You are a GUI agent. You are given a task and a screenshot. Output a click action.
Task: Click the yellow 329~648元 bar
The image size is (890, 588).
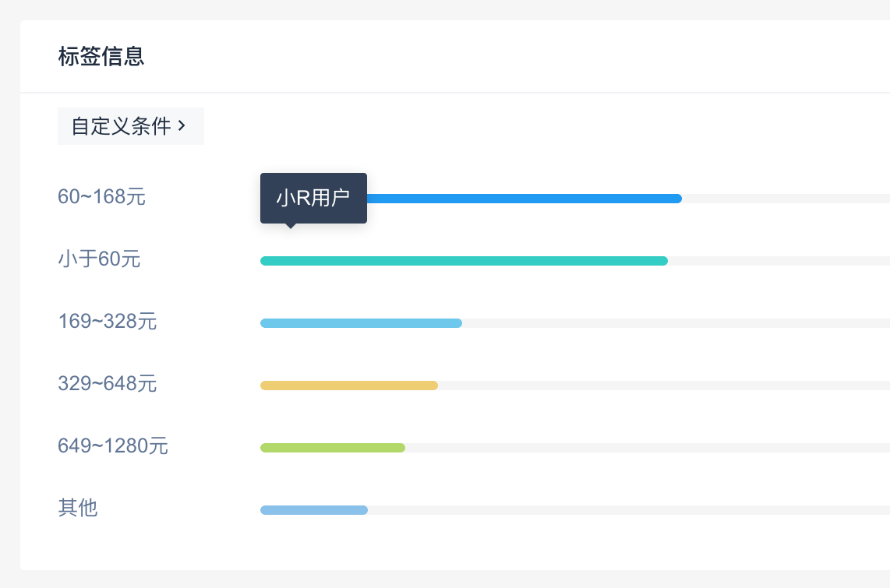348,386
